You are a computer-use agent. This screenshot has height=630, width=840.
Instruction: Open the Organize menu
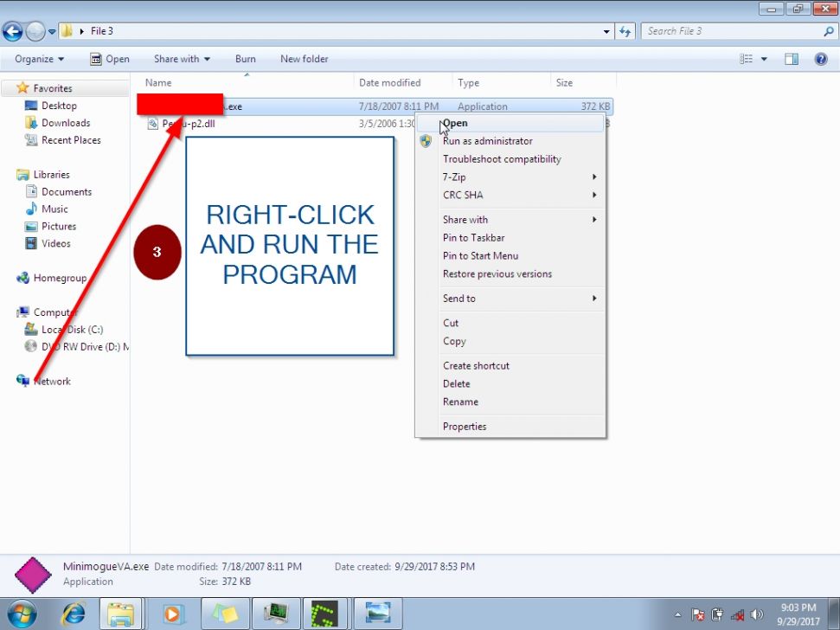(x=39, y=59)
